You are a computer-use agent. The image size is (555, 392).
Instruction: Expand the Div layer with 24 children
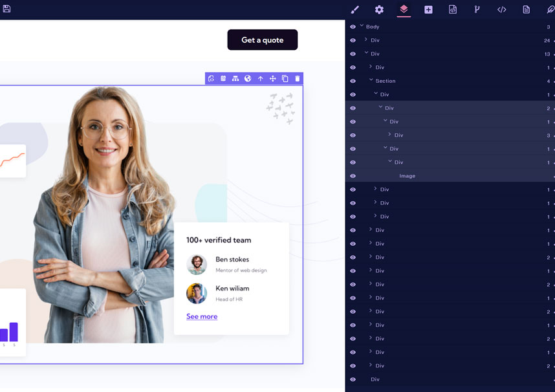tap(366, 40)
